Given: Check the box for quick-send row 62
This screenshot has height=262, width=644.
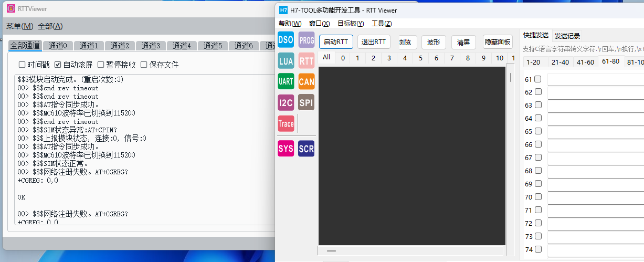Looking at the screenshot, I should point(538,92).
